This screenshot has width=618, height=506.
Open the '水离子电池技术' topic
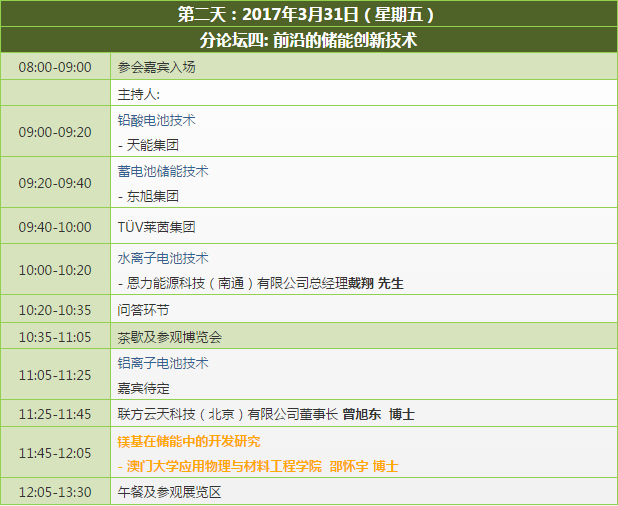[163, 258]
